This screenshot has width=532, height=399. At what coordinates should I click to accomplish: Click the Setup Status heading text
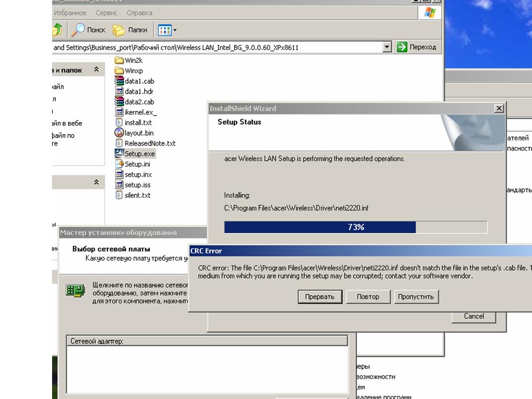click(x=239, y=122)
